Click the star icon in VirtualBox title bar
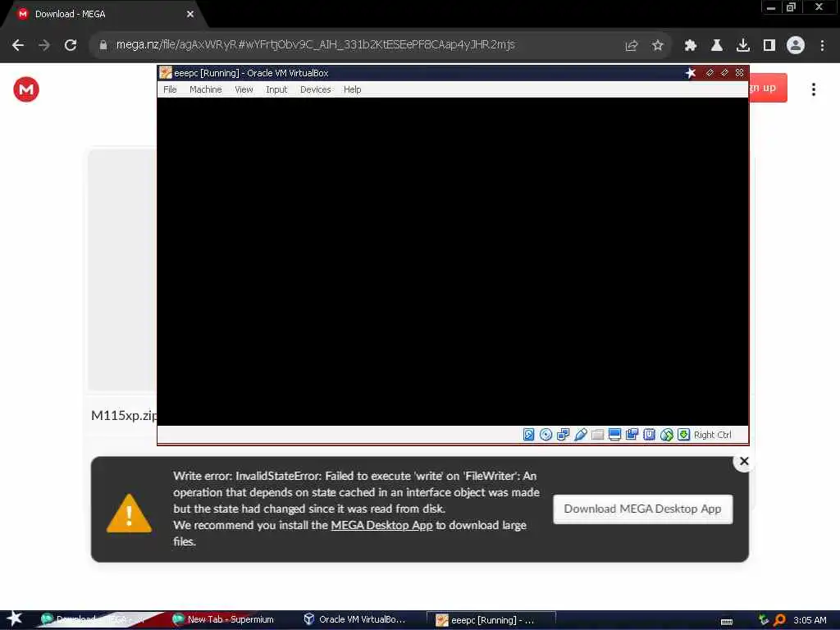This screenshot has width=840, height=630. pos(691,73)
